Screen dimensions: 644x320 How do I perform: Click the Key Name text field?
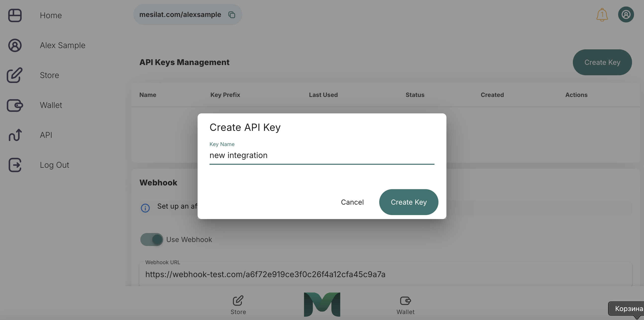(x=322, y=155)
